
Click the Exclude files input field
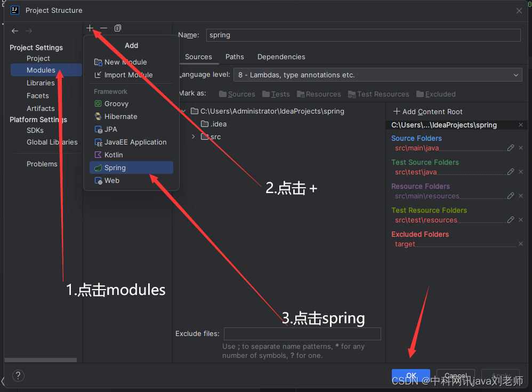[x=302, y=333]
